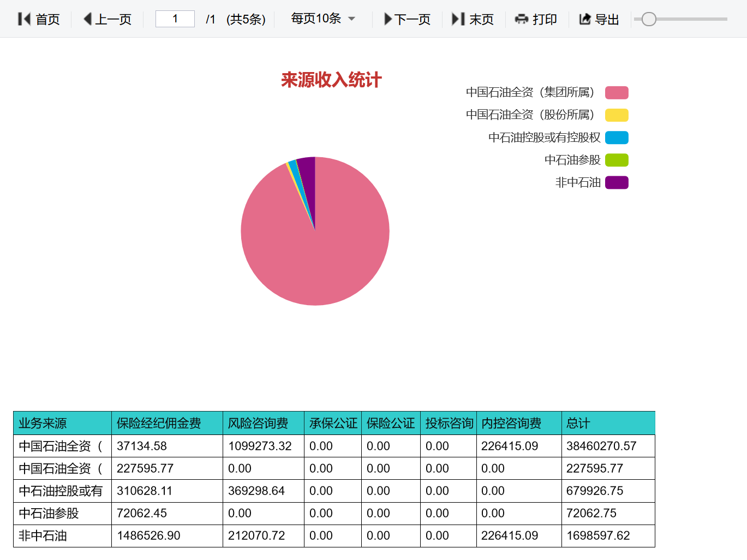Click cell value 369298.64

point(256,491)
